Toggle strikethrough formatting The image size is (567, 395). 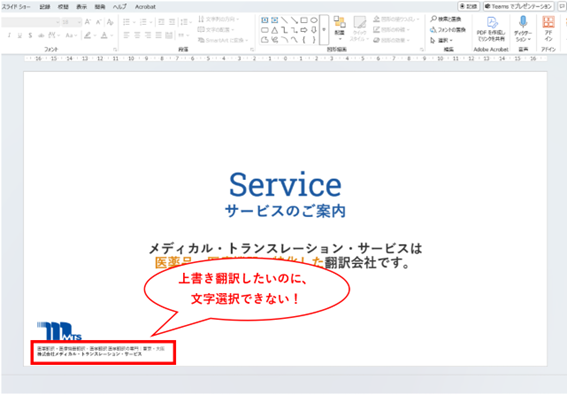click(41, 35)
